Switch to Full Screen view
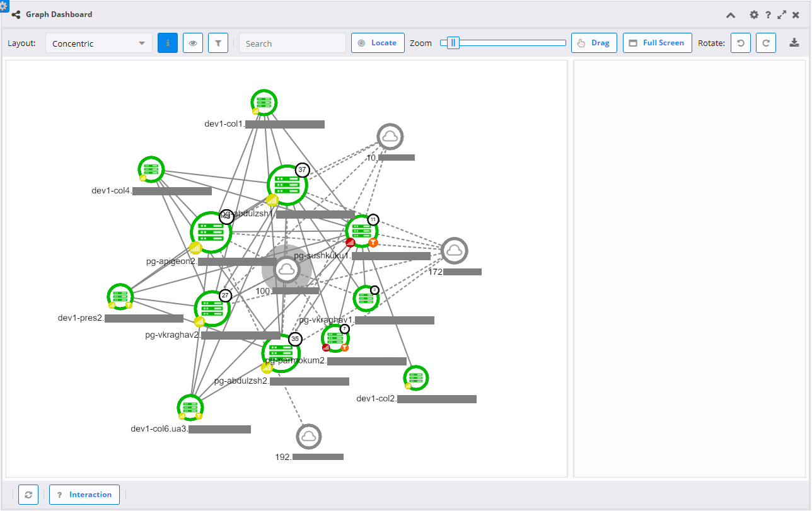 (x=657, y=43)
